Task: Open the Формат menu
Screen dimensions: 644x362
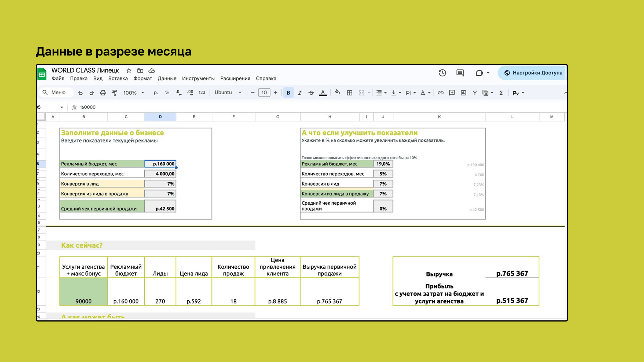Action: click(x=142, y=79)
